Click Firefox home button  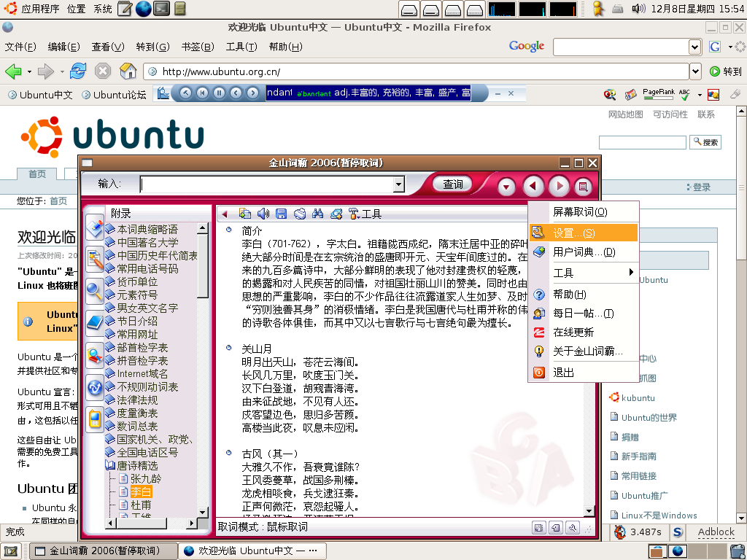128,71
